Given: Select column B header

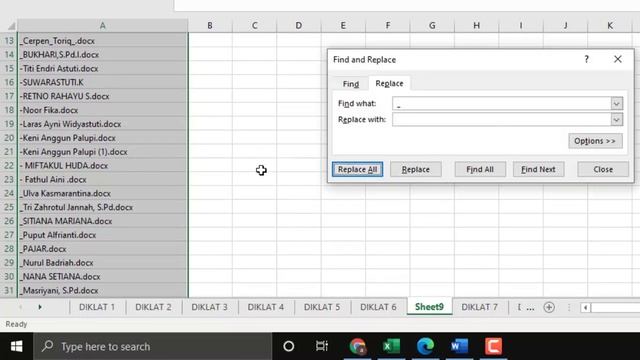Looking at the screenshot, I should tap(210, 25).
